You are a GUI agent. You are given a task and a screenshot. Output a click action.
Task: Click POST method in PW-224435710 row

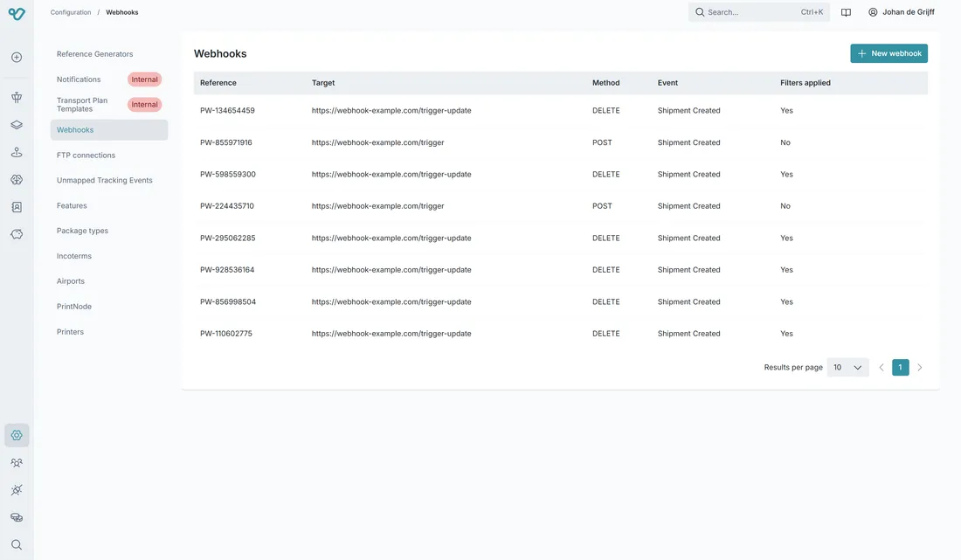602,206
